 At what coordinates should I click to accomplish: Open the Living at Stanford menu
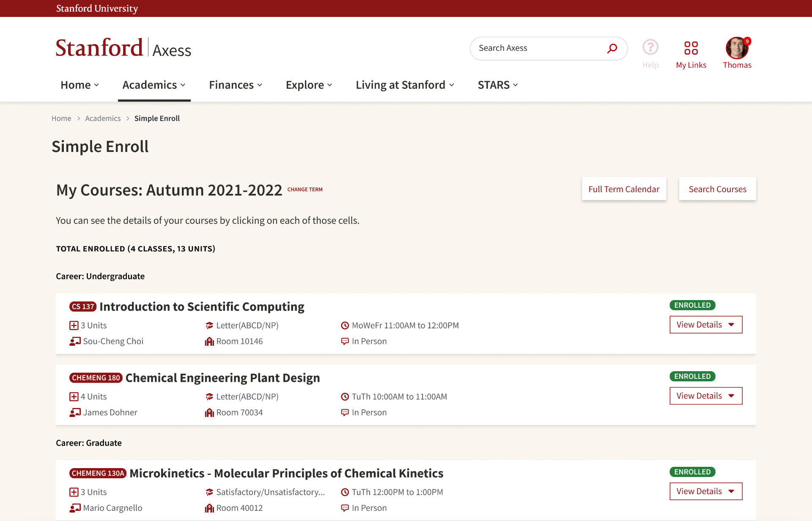(x=405, y=85)
